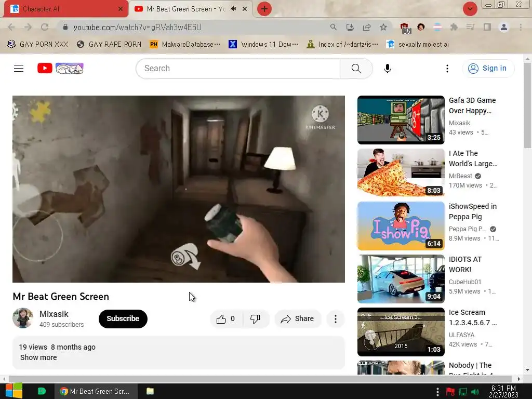Open Mixasik channel avatar
This screenshot has height=399, width=532.
(x=23, y=318)
